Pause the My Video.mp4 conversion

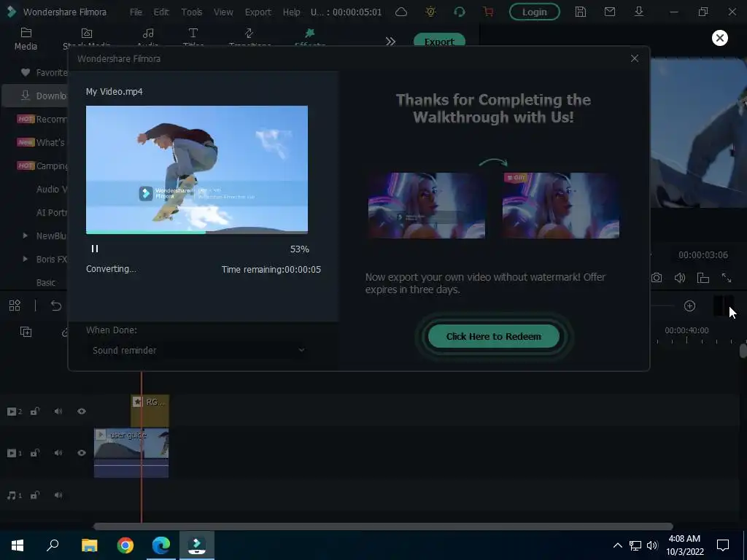(95, 249)
